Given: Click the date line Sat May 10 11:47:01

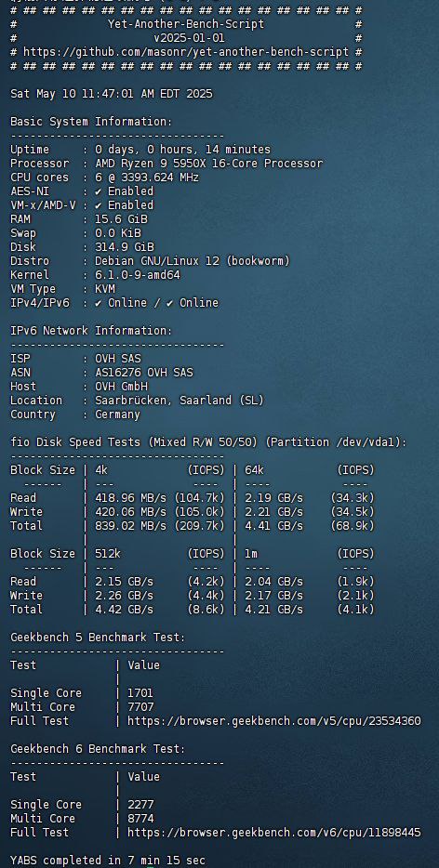Looking at the screenshot, I should click(x=112, y=94).
